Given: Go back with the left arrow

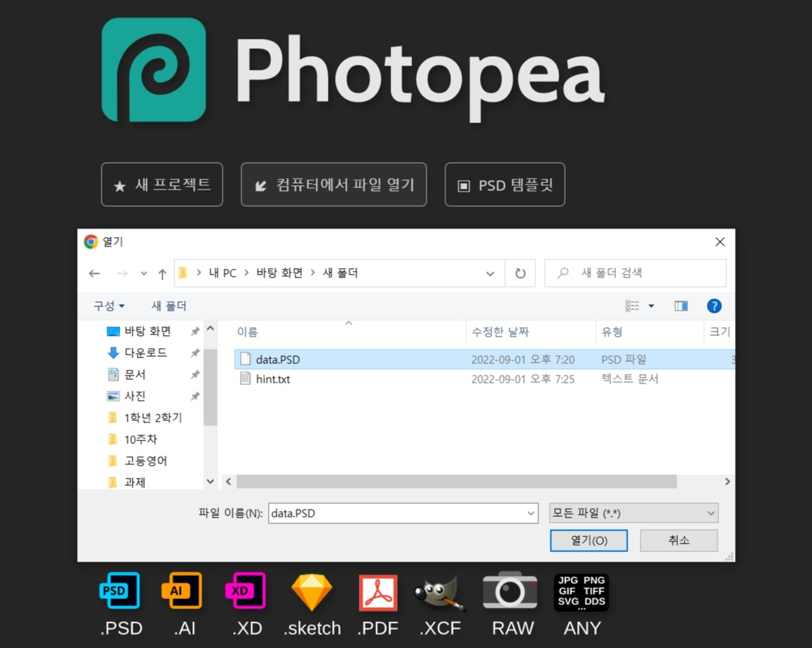Looking at the screenshot, I should pos(94,273).
